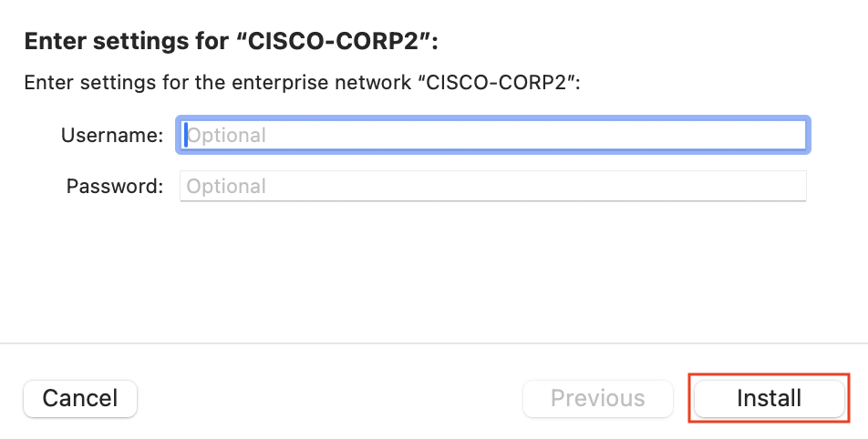The image size is (868, 439).
Task: Select the Optional placeholder in Password
Action: coord(227,187)
